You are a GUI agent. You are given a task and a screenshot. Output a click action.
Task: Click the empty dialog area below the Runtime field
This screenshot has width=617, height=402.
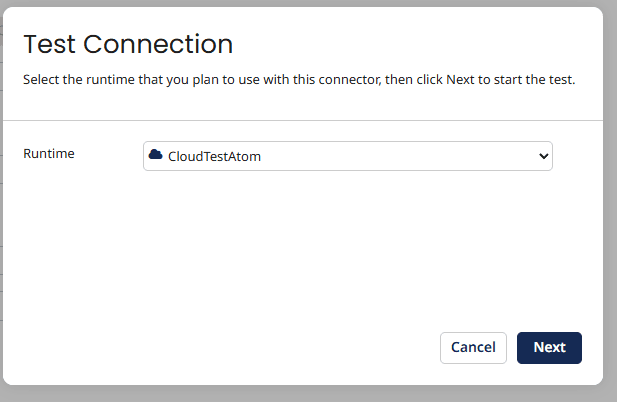pyautogui.click(x=300, y=250)
